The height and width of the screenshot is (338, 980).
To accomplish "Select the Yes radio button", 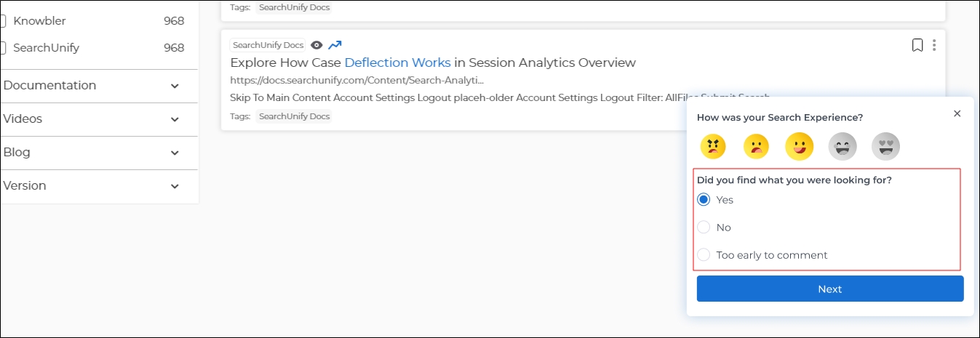I will tap(704, 200).
